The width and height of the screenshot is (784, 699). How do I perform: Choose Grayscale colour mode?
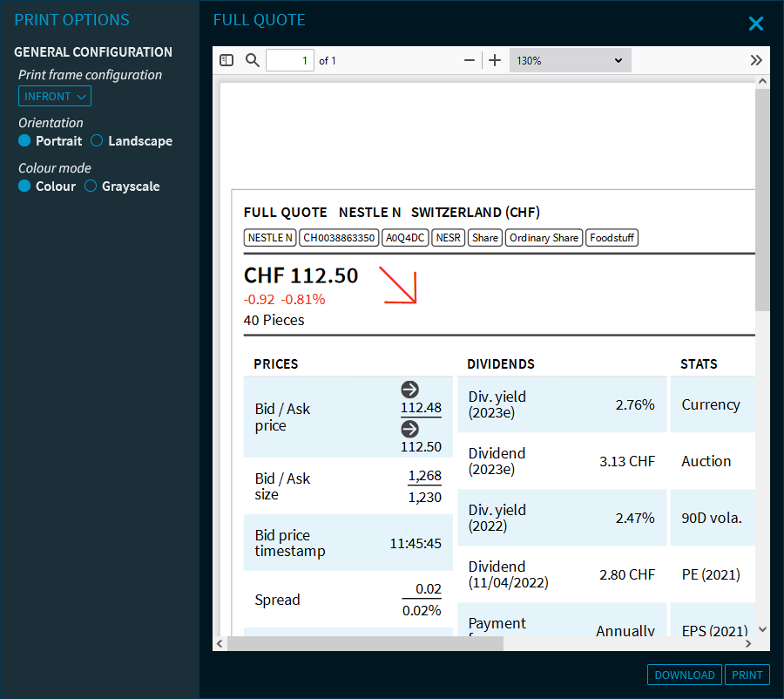point(91,187)
